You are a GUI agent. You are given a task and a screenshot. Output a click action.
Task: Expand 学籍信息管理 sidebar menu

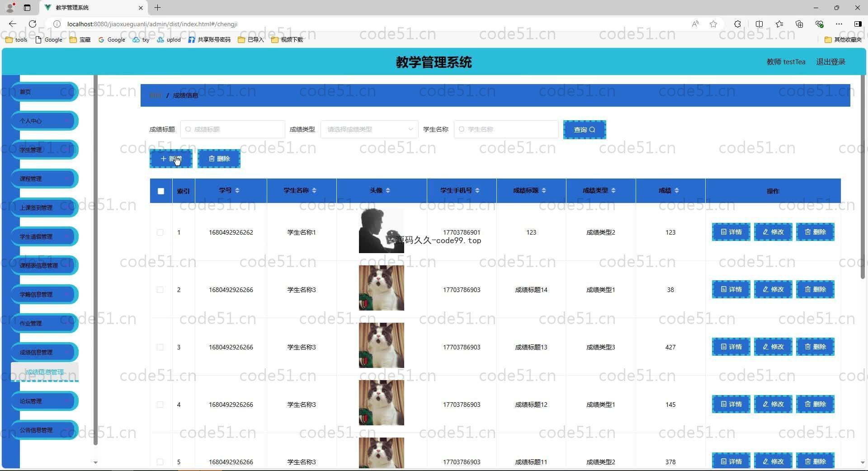pos(44,294)
